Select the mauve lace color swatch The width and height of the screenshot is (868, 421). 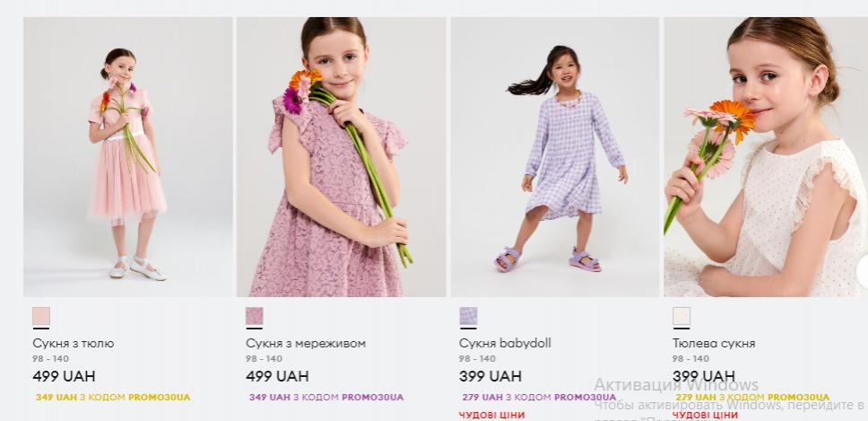[x=255, y=316]
